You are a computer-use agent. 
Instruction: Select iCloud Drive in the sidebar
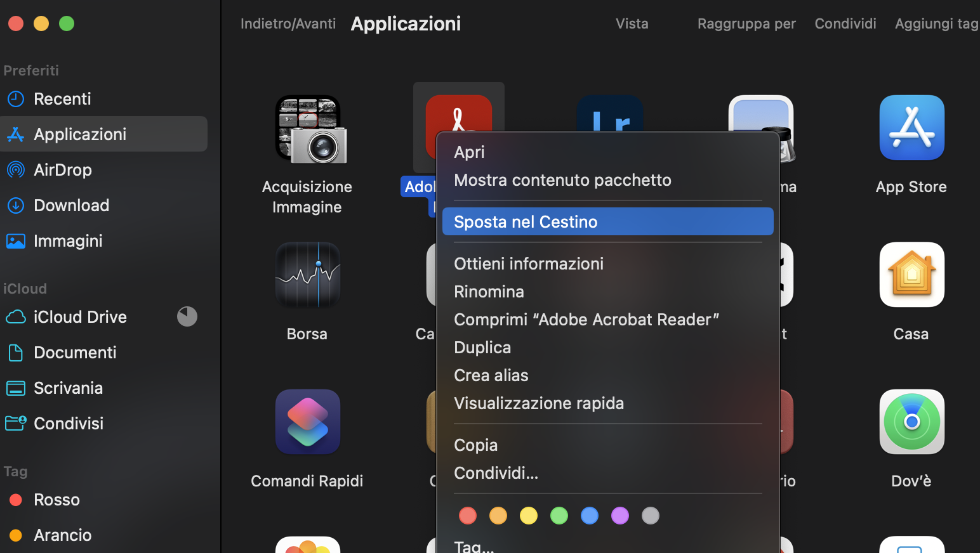[x=80, y=316]
